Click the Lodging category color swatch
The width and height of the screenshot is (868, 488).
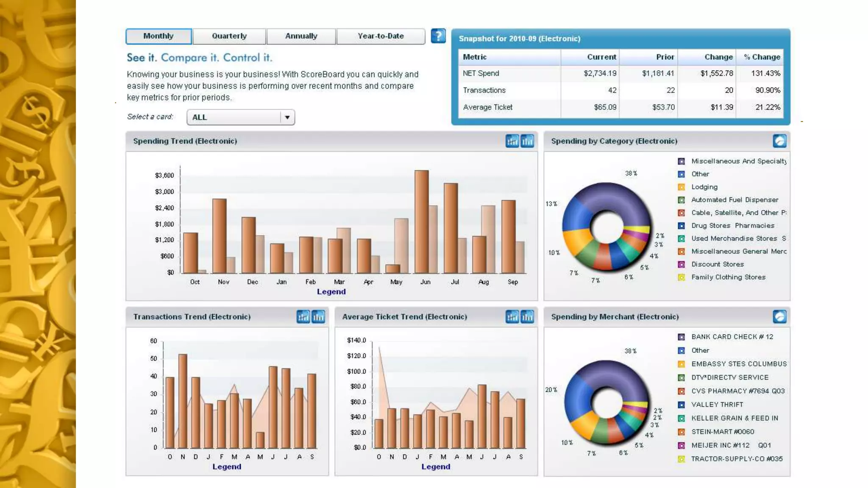(681, 187)
